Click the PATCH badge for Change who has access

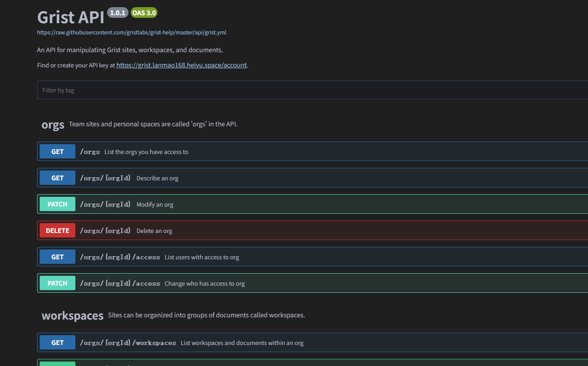(58, 283)
